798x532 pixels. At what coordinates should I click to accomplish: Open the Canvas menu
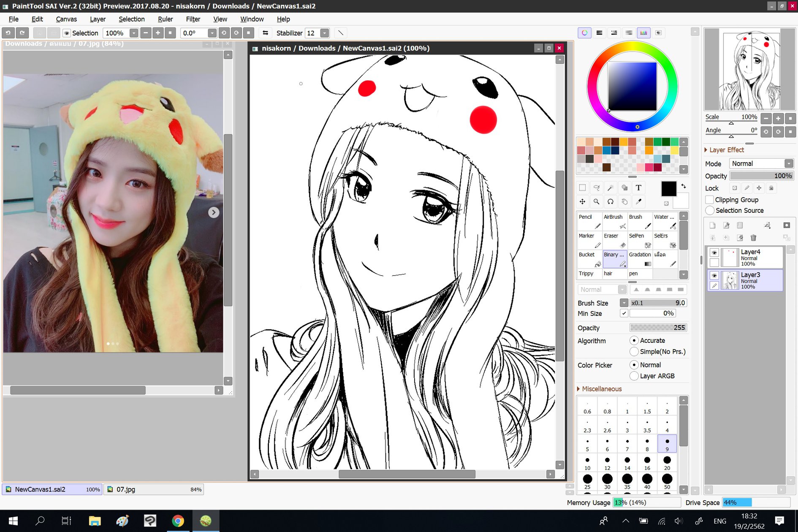click(x=66, y=19)
